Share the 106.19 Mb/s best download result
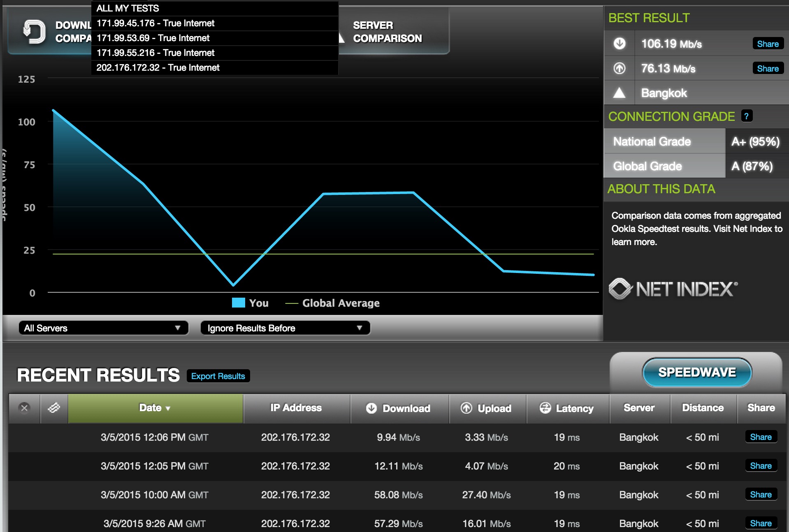 (768, 44)
